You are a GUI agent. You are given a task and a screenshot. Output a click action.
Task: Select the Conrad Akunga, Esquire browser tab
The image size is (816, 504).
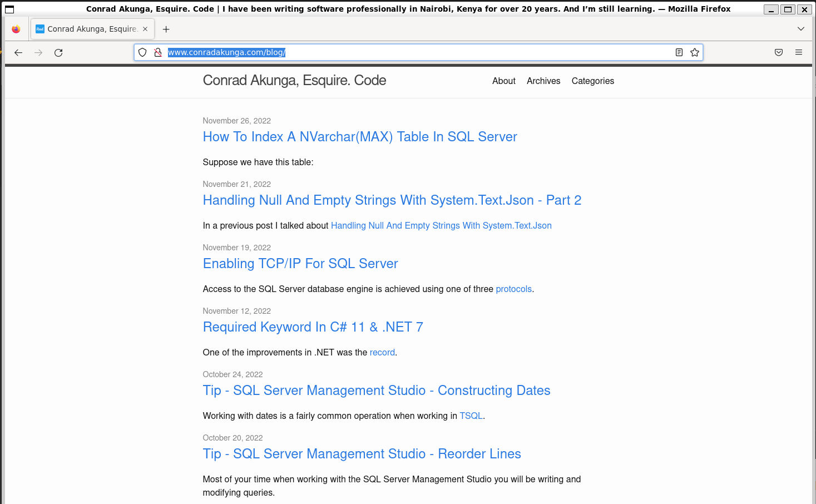click(x=89, y=29)
